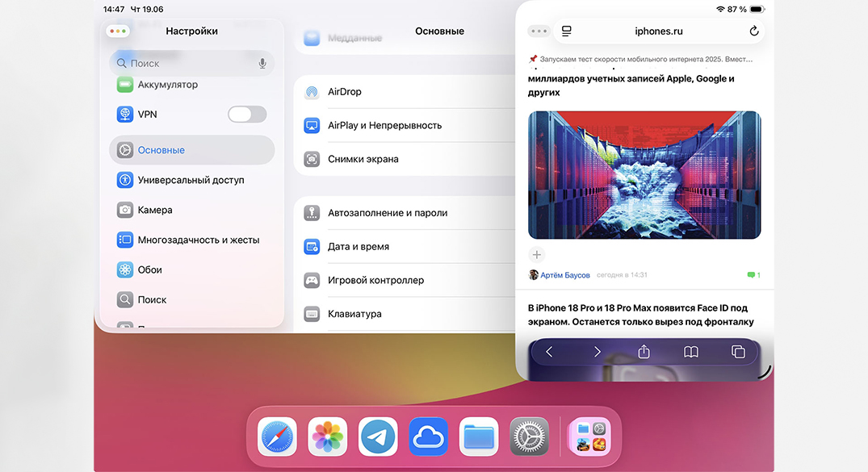Select Многозадачность и жесты in sidebar

198,240
